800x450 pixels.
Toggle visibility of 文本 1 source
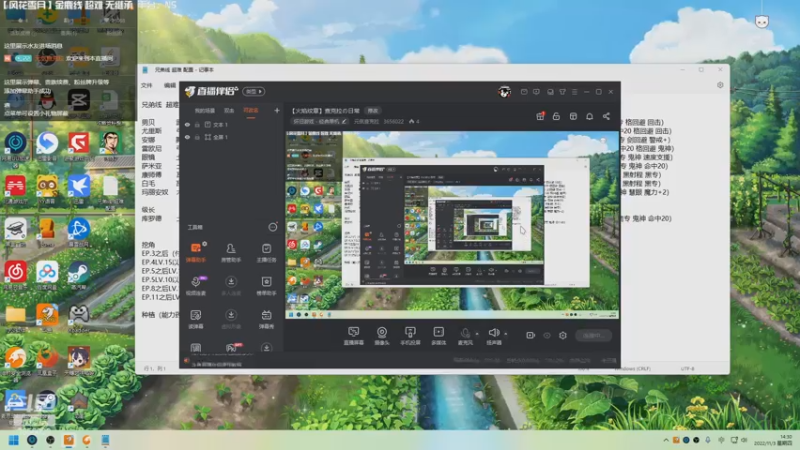click(x=187, y=124)
